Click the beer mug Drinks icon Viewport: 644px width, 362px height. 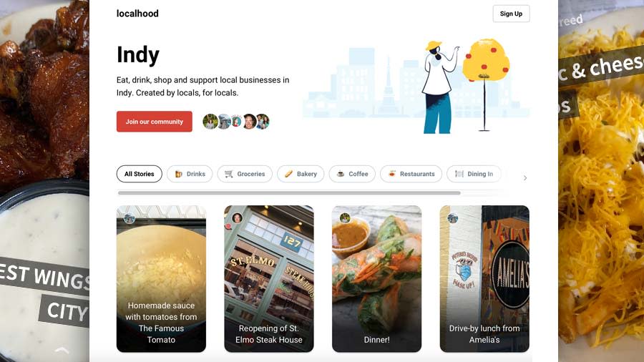coord(179,174)
